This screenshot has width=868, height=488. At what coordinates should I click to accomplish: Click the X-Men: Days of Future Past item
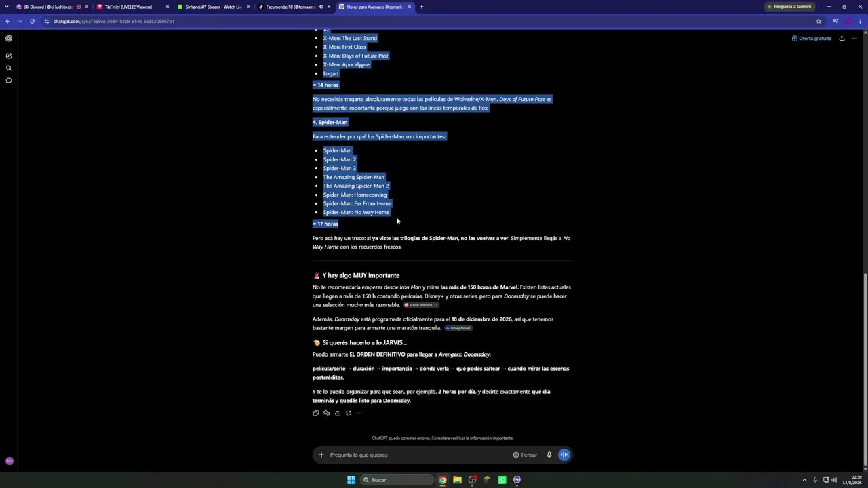tap(355, 56)
